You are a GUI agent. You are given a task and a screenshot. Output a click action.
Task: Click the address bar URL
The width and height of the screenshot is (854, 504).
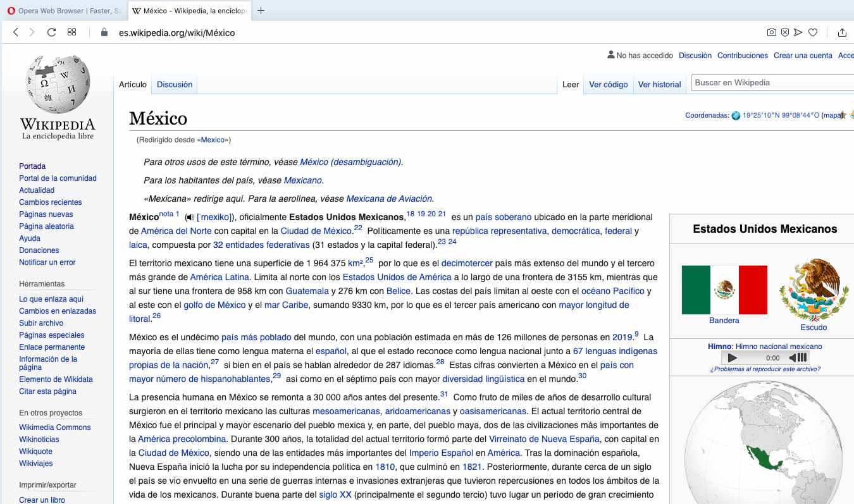(177, 33)
